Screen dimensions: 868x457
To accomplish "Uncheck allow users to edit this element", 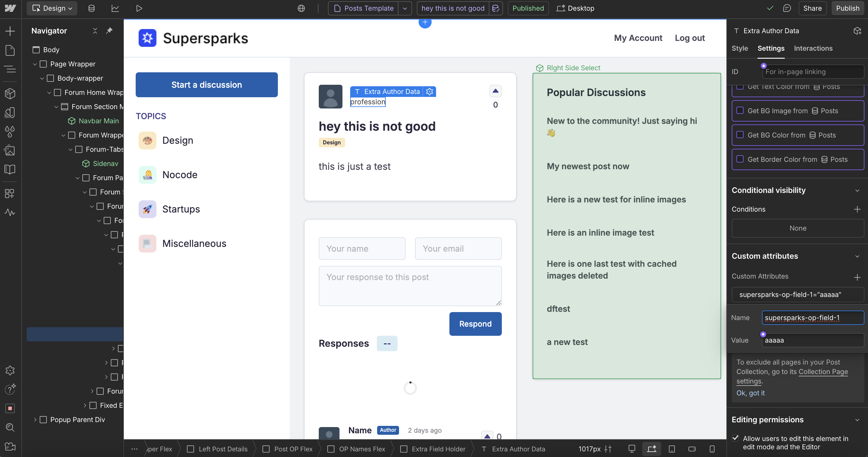I will coord(736,438).
